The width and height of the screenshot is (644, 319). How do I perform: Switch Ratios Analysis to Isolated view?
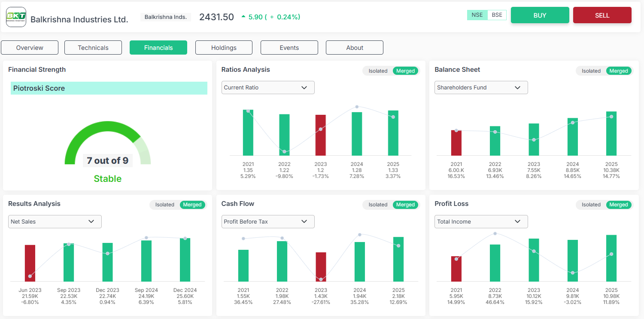pyautogui.click(x=378, y=71)
